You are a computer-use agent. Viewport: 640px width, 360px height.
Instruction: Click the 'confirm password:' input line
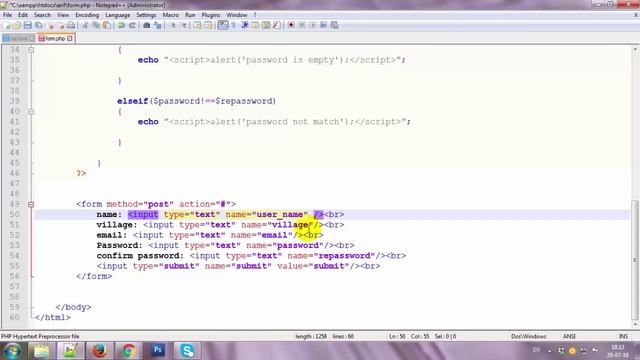[251, 256]
